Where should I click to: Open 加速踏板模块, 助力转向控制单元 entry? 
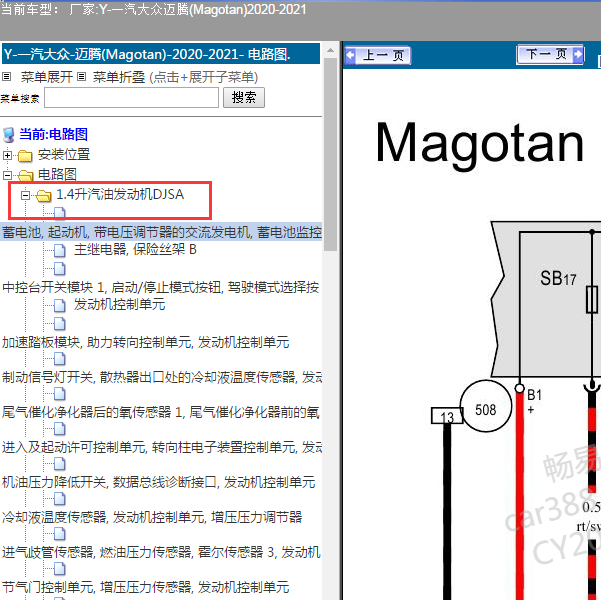(x=145, y=342)
